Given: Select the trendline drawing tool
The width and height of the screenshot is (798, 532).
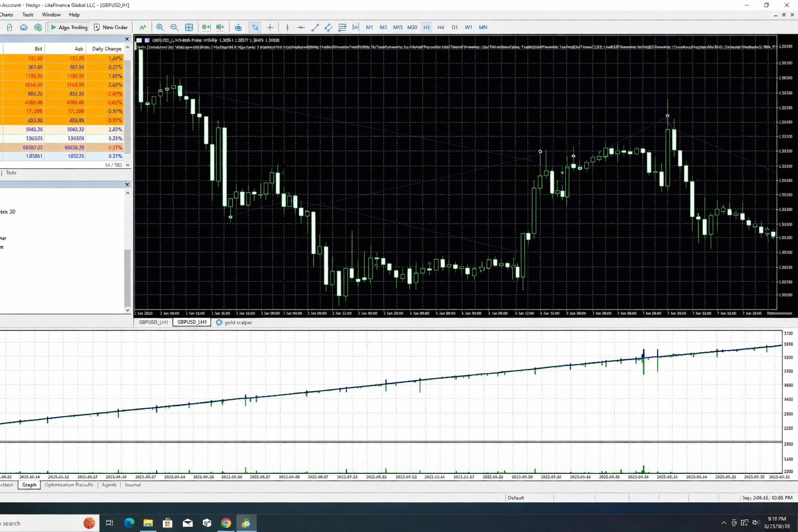Looking at the screenshot, I should [315, 27].
